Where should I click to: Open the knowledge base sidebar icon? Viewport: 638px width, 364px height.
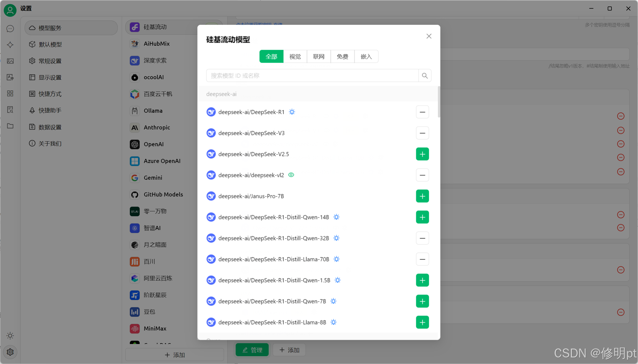pos(10,110)
